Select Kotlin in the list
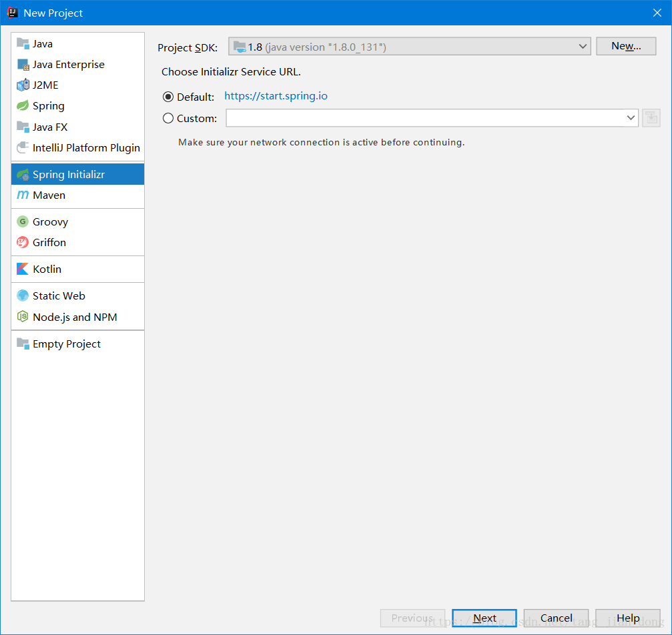Screen dimensions: 672x635 (x=77, y=269)
